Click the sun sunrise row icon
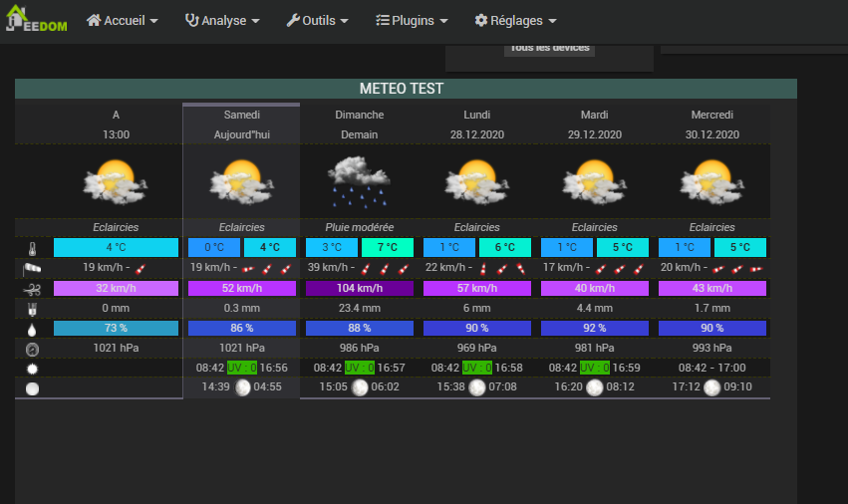 click(x=33, y=369)
